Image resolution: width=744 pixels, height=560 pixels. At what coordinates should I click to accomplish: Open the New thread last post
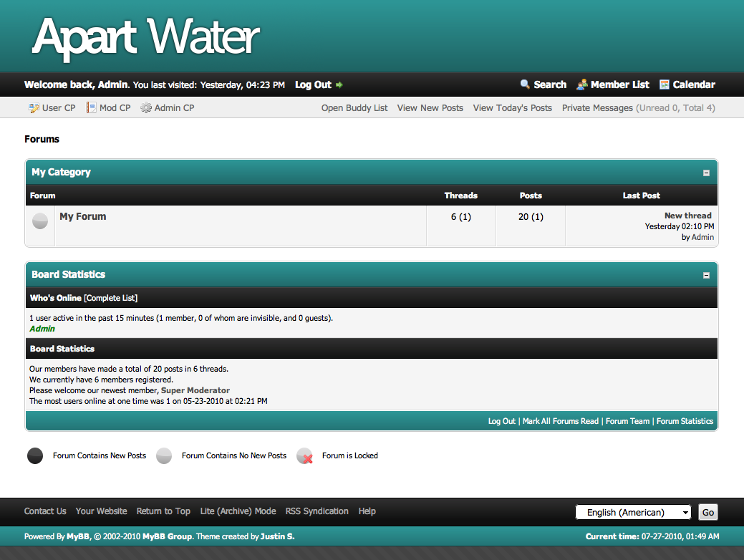687,216
